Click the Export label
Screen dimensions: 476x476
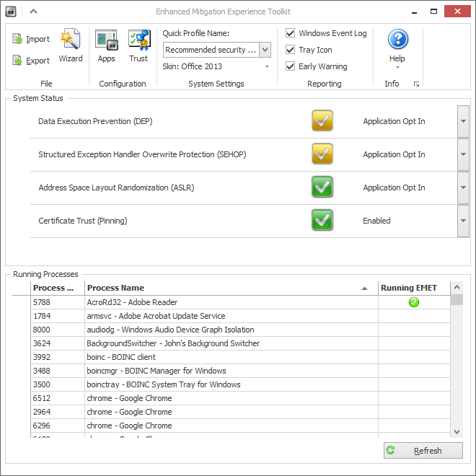(38, 61)
